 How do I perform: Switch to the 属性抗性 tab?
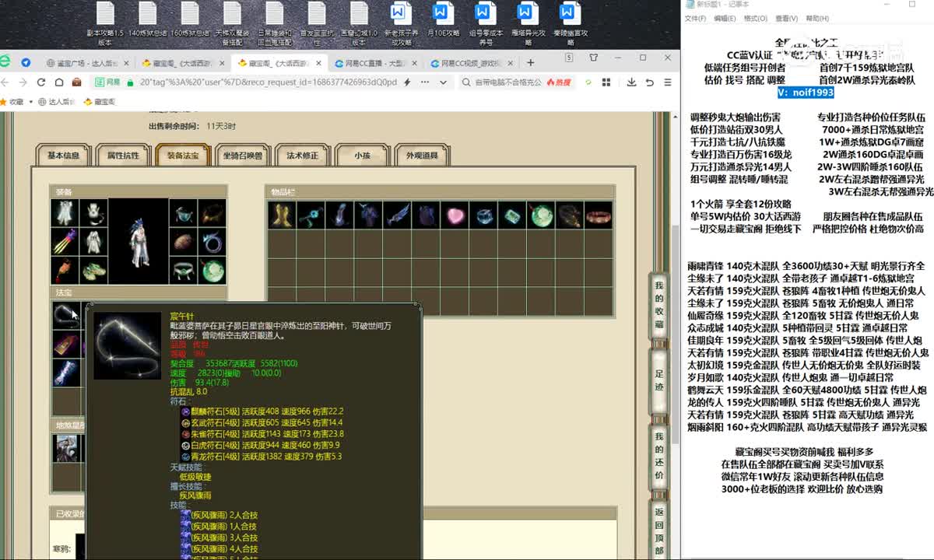click(123, 156)
